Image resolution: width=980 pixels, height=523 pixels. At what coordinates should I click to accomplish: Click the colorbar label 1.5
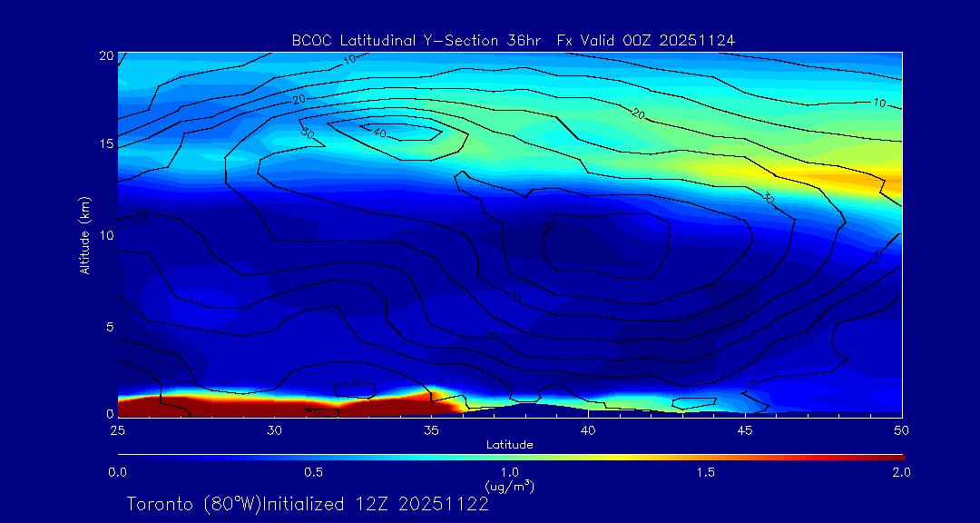706,472
